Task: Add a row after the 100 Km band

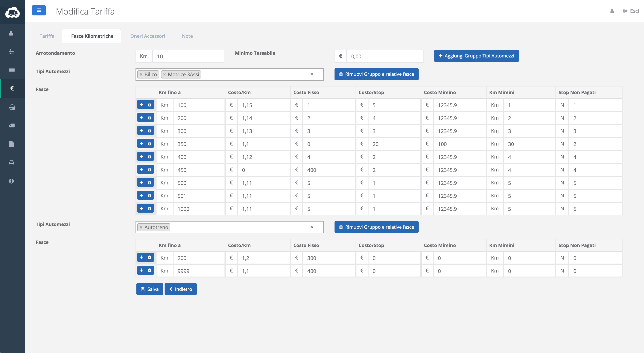Action: (142, 105)
